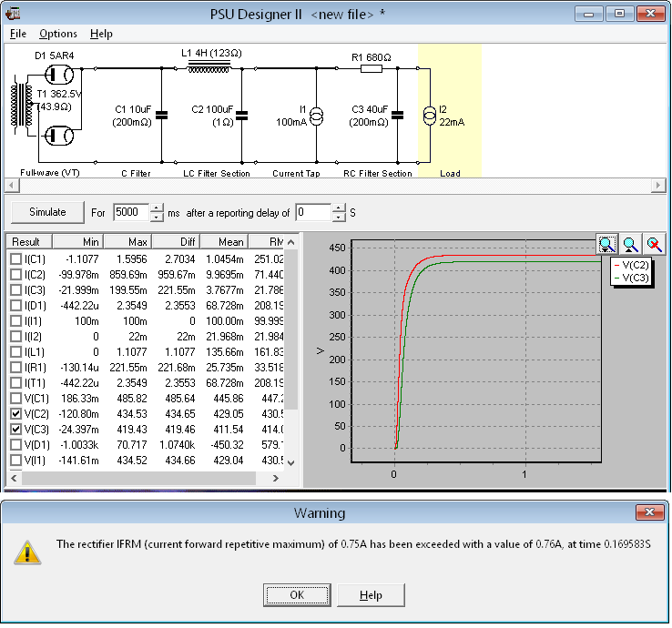Click the zoom-out magnifier icon above graph
Viewport: 672px width, 628px height.
pyautogui.click(x=630, y=245)
